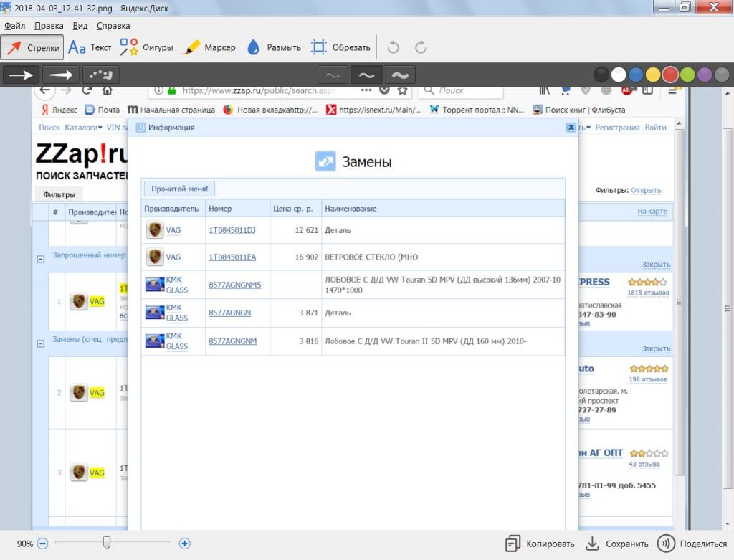
Task: Open the Каталоги dropdown menu
Action: click(x=83, y=128)
